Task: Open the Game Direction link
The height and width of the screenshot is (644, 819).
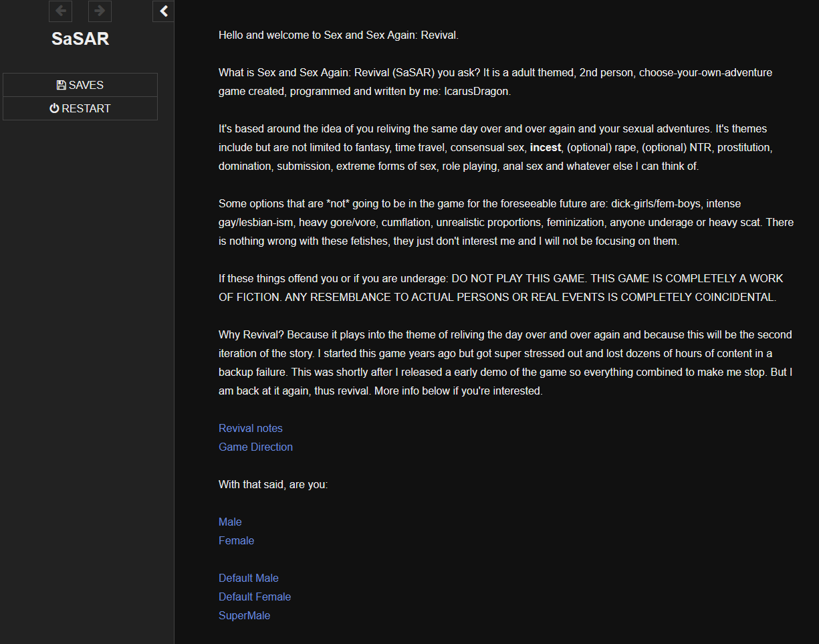Action: pos(255,447)
